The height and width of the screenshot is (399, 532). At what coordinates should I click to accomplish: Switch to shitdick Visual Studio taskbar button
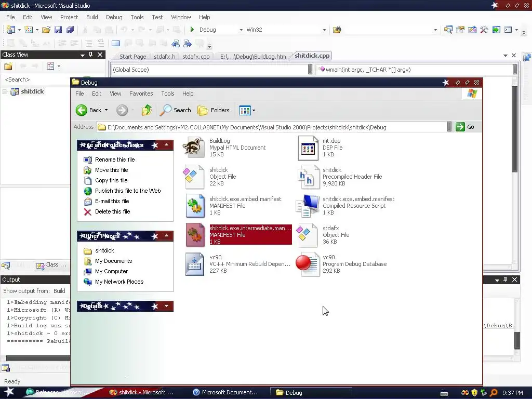141,392
